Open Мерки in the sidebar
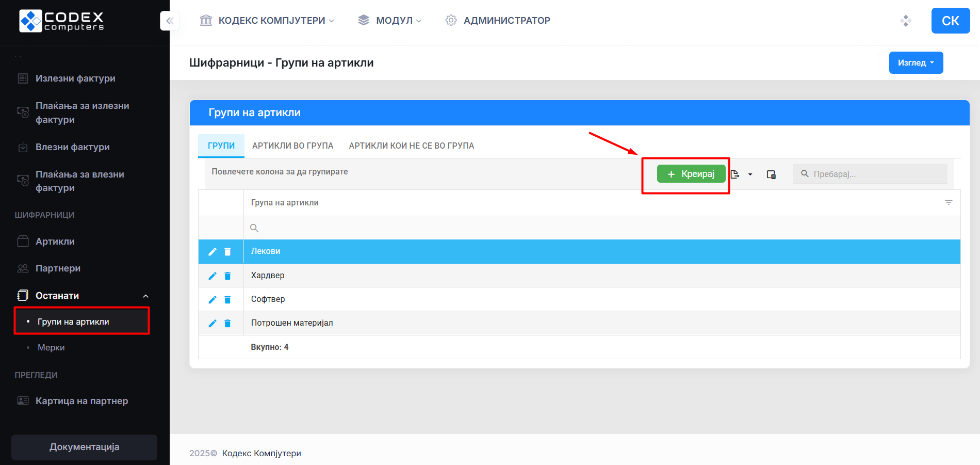This screenshot has height=465, width=980. (51, 348)
